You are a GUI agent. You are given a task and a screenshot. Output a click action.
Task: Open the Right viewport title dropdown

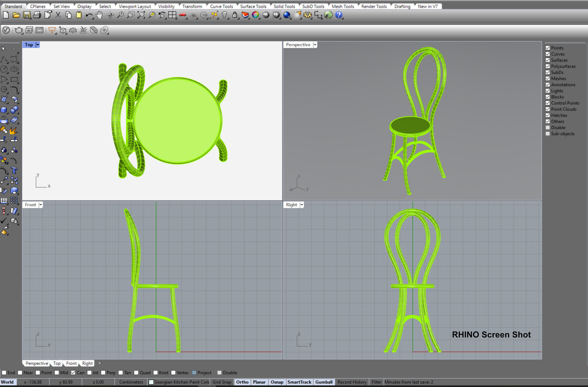click(301, 205)
